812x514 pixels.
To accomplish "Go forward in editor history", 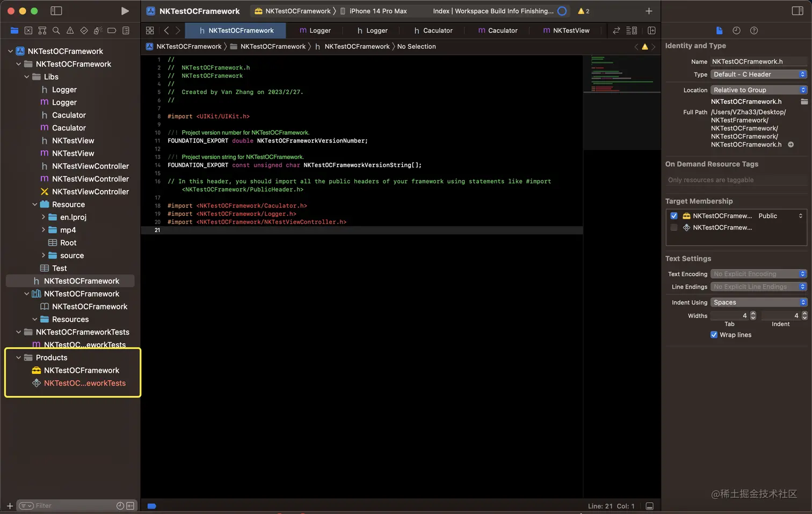I will (178, 31).
